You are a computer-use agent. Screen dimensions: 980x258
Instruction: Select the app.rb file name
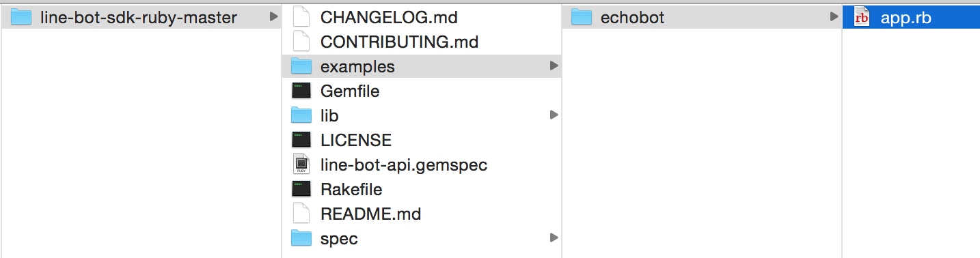pyautogui.click(x=906, y=18)
